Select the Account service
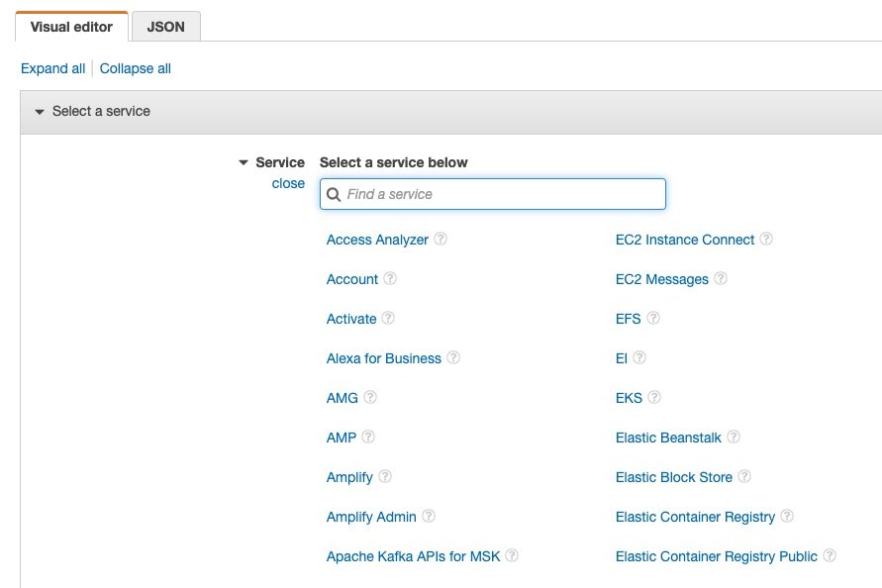 (352, 279)
